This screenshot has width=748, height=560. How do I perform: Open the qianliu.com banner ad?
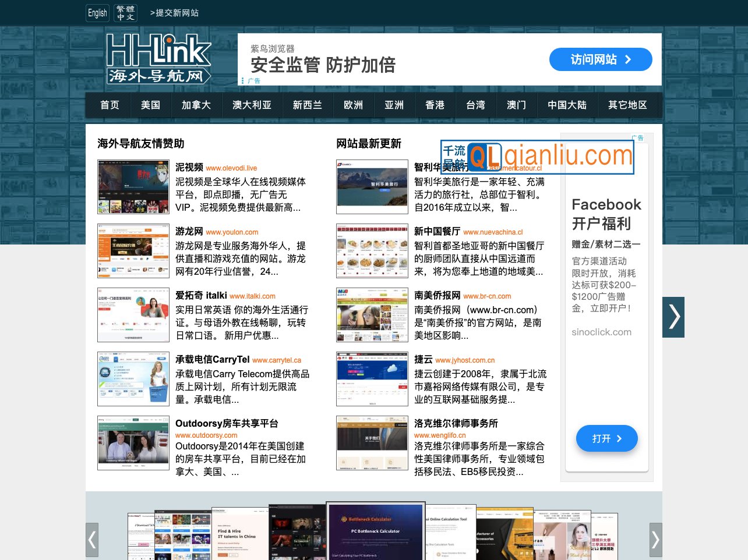[x=537, y=157]
